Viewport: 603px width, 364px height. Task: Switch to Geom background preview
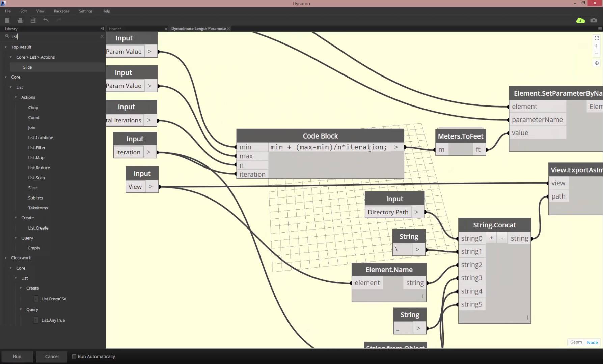(575, 342)
